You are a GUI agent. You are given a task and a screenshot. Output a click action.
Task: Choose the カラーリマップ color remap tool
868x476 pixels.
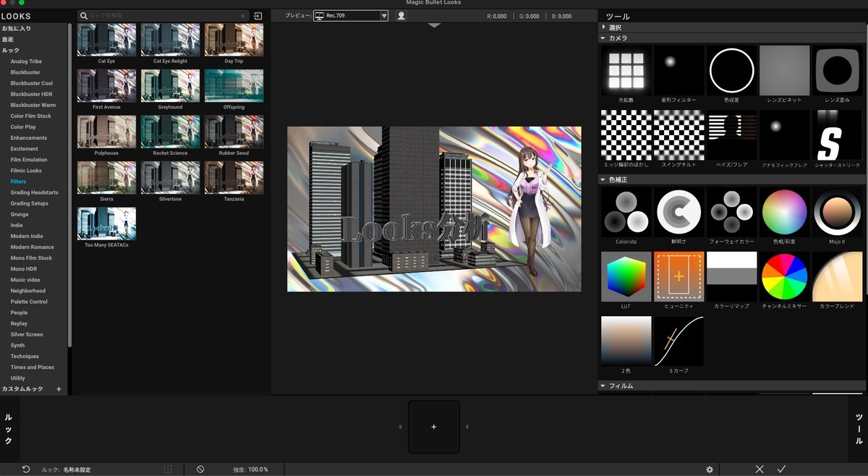pos(732,276)
